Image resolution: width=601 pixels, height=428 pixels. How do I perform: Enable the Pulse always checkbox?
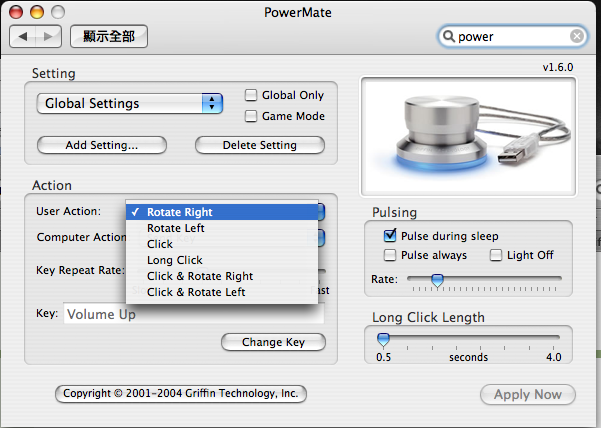tap(390, 255)
